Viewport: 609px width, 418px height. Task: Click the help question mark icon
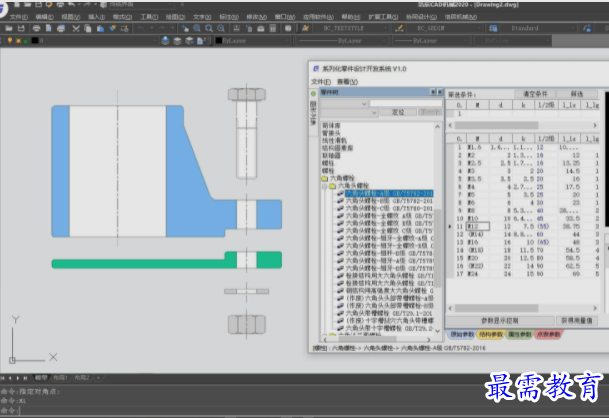click(x=288, y=28)
